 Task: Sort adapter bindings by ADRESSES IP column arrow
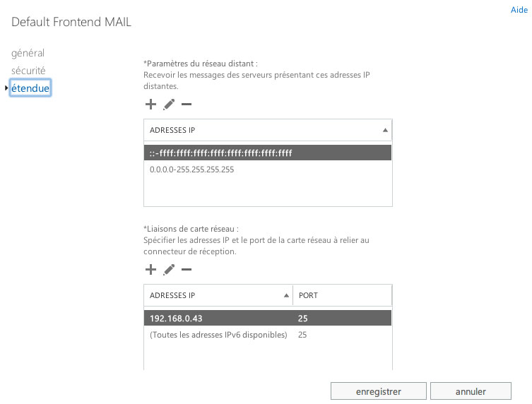click(x=286, y=295)
